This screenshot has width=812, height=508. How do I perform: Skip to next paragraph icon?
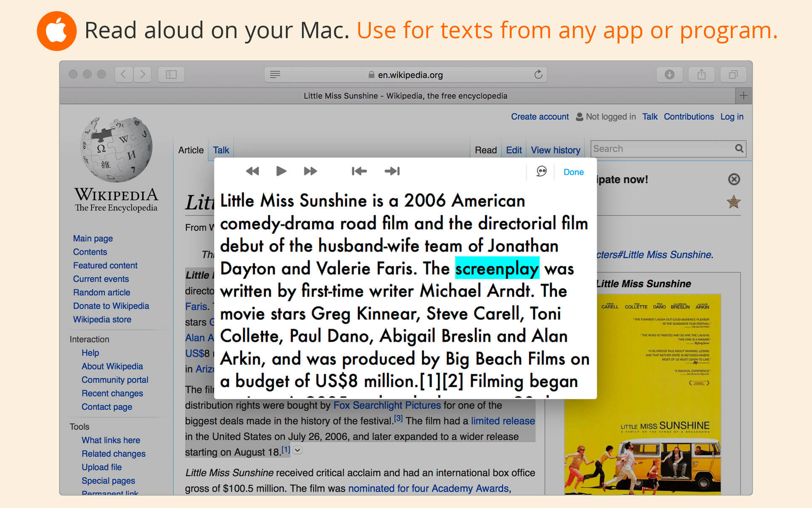[392, 171]
